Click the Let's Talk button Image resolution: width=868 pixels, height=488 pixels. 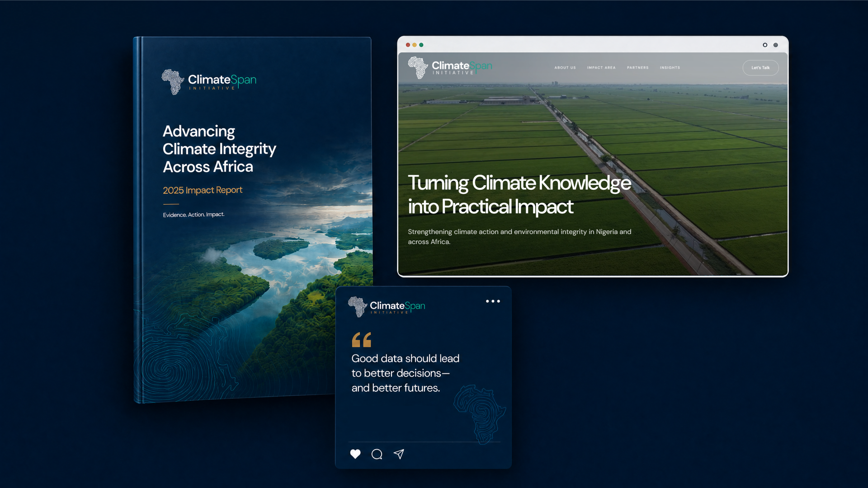click(x=760, y=68)
